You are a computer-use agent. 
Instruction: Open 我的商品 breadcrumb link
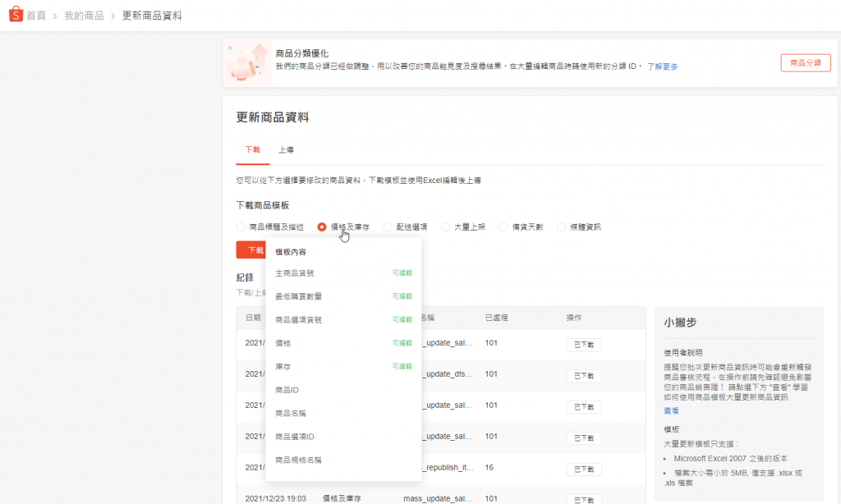click(84, 16)
